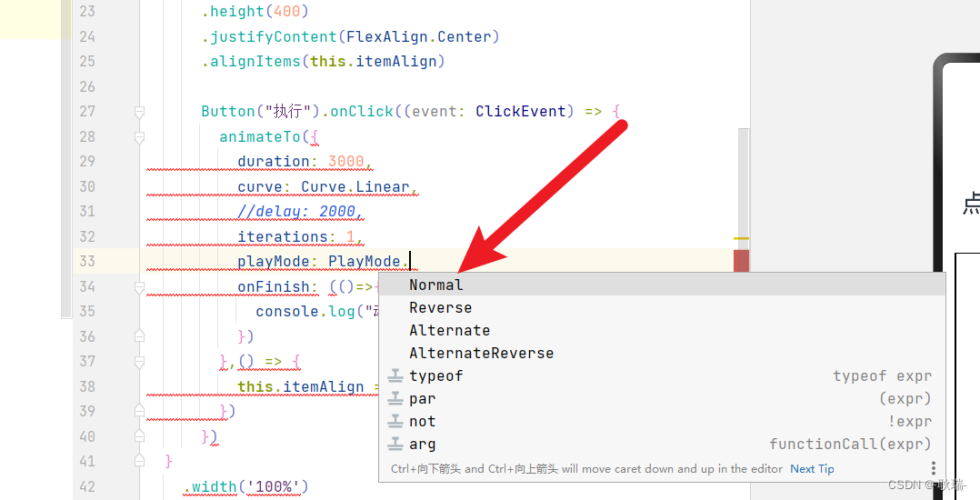Toggle fold end marker at line 39
Screen dimensions: 980x500
(139, 411)
